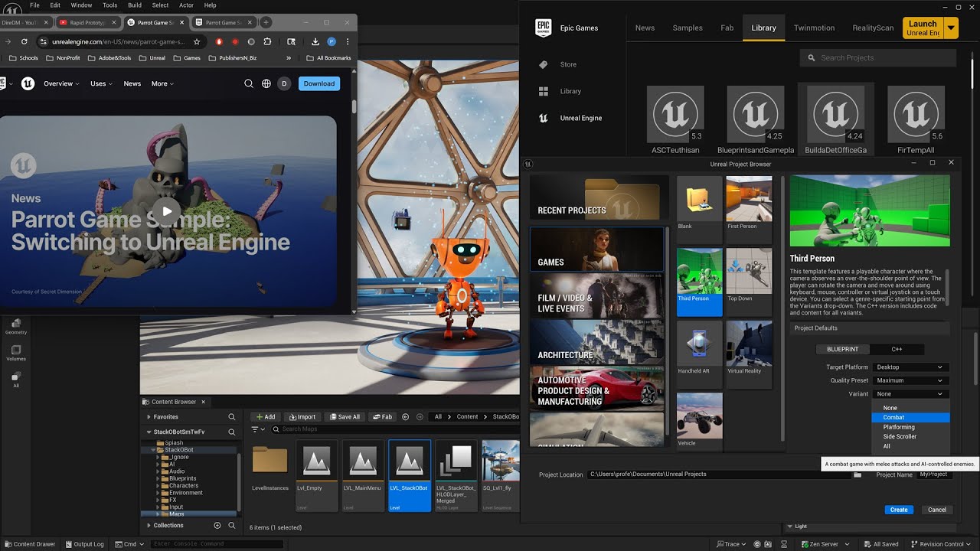The height and width of the screenshot is (551, 980).
Task: Choose the Vehicle template
Action: [699, 421]
